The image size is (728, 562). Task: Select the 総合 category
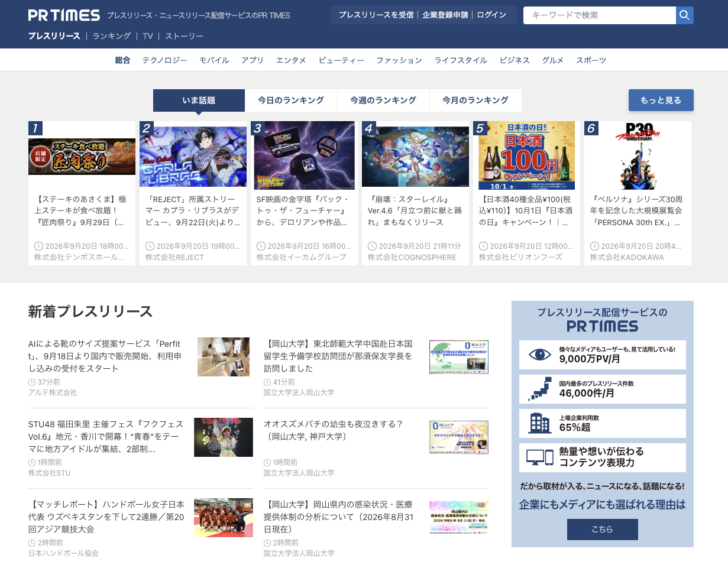pos(122,60)
